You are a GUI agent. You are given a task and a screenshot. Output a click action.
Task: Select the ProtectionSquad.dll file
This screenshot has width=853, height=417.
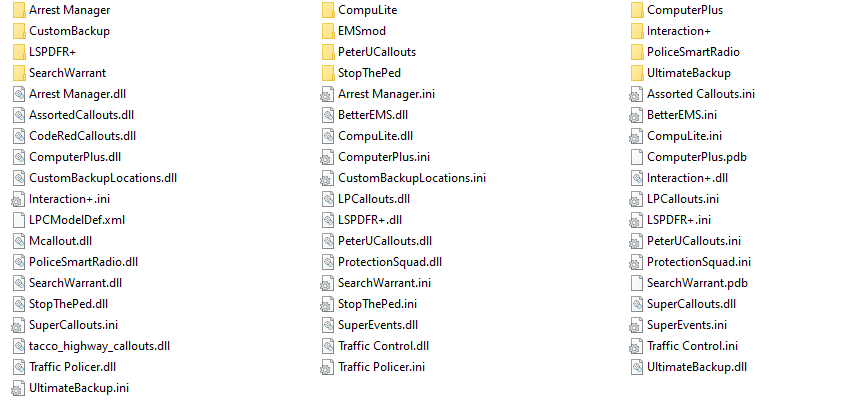pyautogui.click(x=382, y=262)
